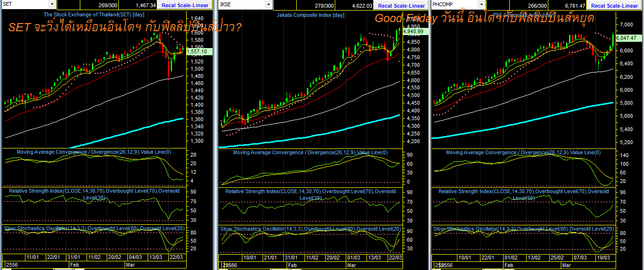
Task: Click the 13/03 date on SET time axis
Action: pyautogui.click(x=155, y=257)
